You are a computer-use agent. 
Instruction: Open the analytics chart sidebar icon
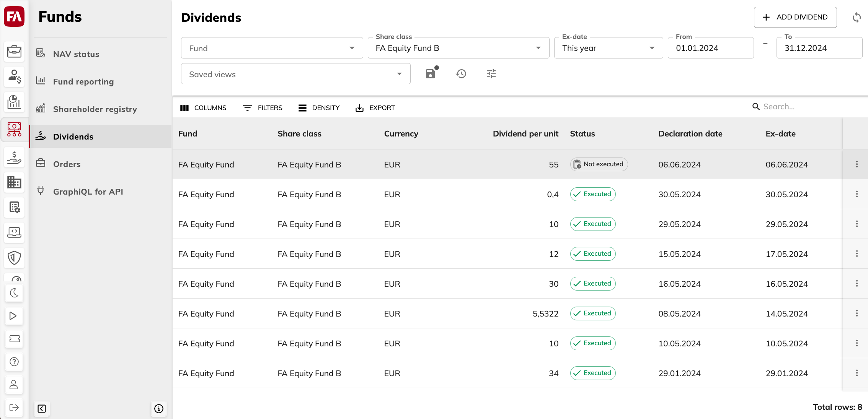14,102
